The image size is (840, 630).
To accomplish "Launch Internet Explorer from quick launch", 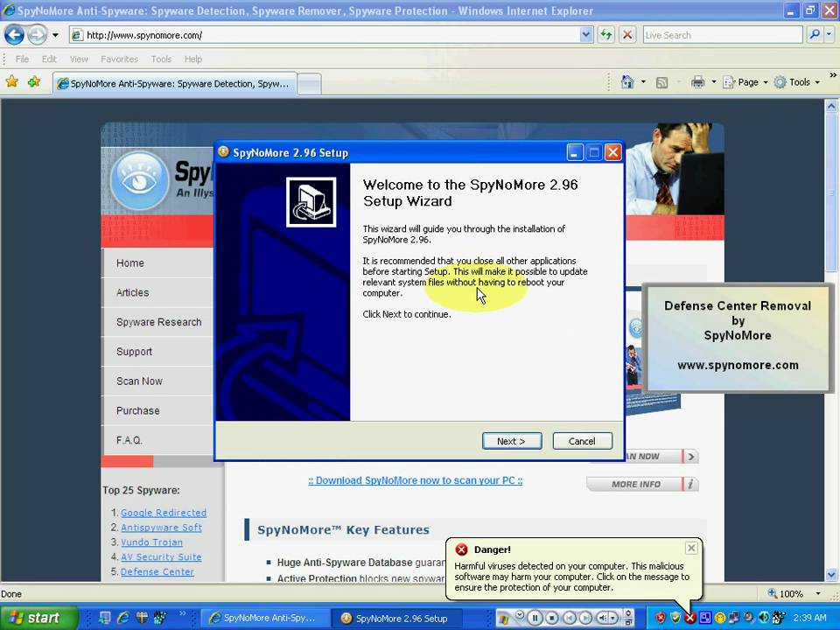I will click(123, 618).
